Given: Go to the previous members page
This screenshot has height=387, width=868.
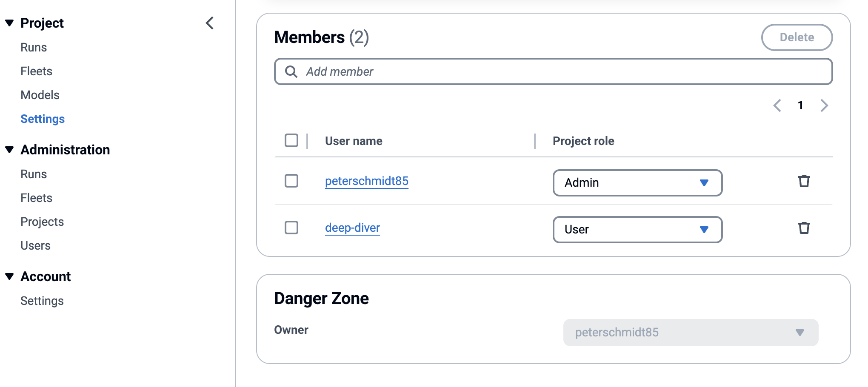Looking at the screenshot, I should tap(777, 105).
